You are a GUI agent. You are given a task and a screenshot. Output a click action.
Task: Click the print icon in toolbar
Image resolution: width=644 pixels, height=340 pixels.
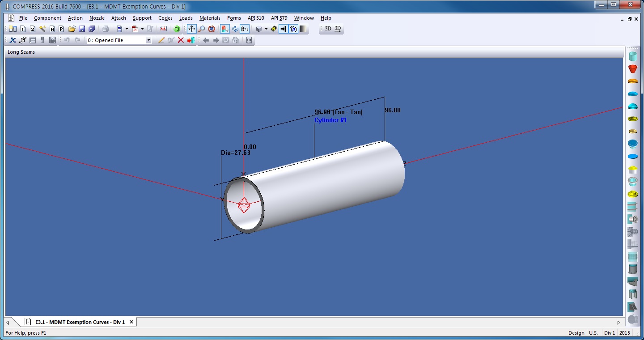[x=106, y=29]
